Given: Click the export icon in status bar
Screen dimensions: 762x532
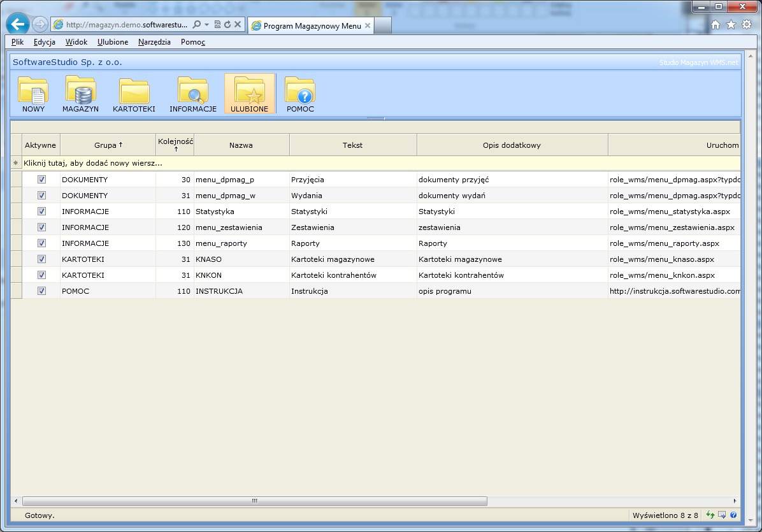Looking at the screenshot, I should tap(722, 515).
